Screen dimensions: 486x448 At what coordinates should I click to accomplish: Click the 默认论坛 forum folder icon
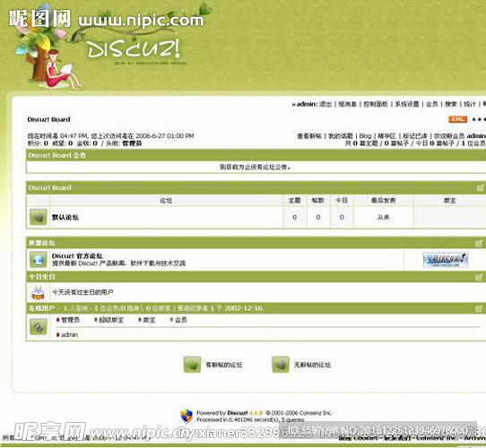(x=39, y=217)
